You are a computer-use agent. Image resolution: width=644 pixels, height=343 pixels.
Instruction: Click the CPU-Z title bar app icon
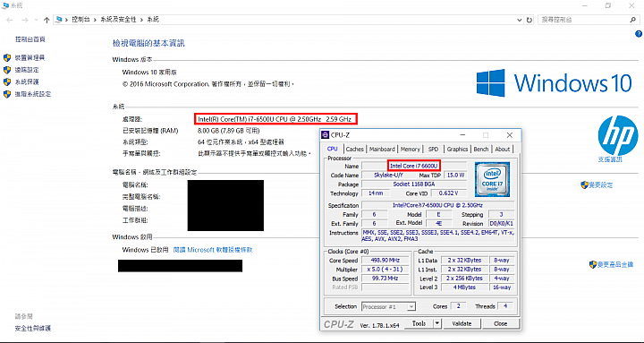tap(326, 135)
